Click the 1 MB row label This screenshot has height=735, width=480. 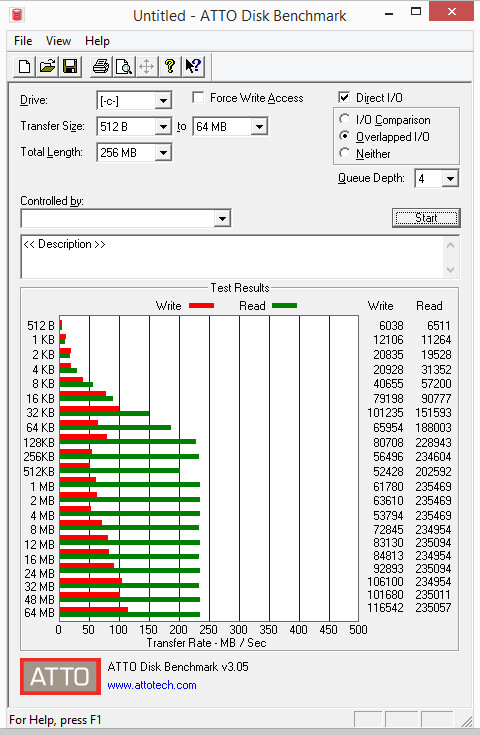point(43,487)
